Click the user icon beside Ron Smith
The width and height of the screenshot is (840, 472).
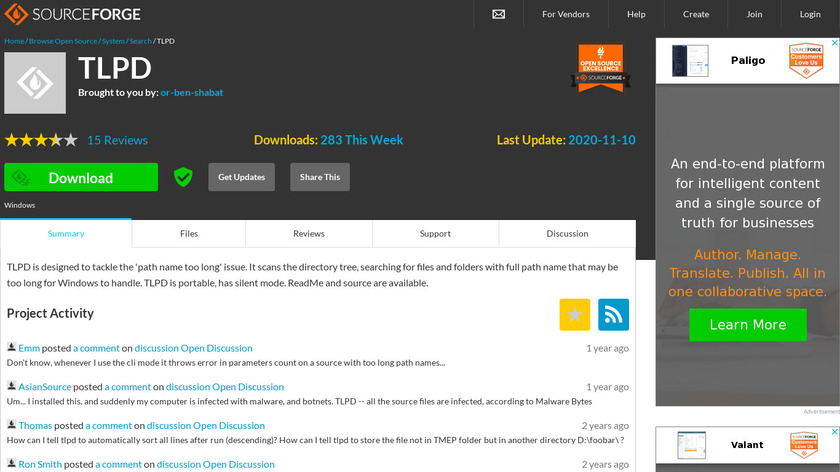[x=11, y=463]
